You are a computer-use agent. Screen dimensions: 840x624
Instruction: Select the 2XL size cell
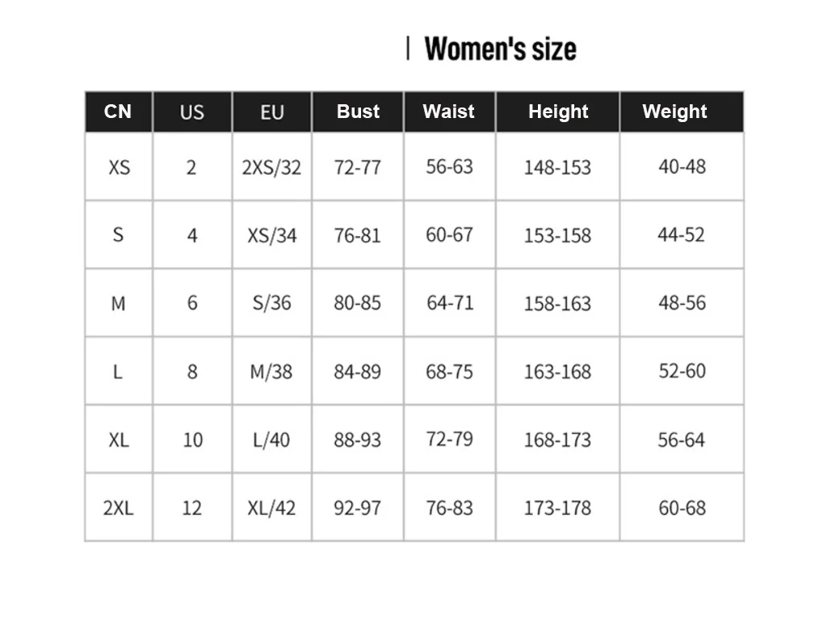tap(118, 508)
